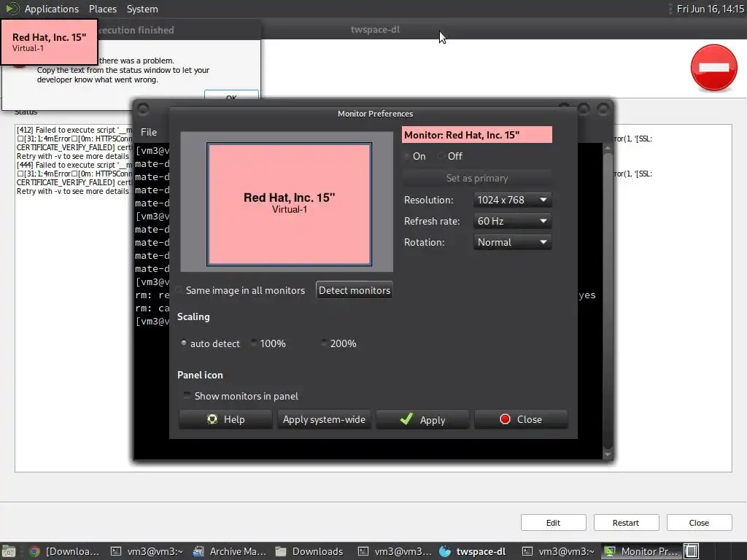
Task: Click the Apply button with checkmark
Action: (x=422, y=419)
